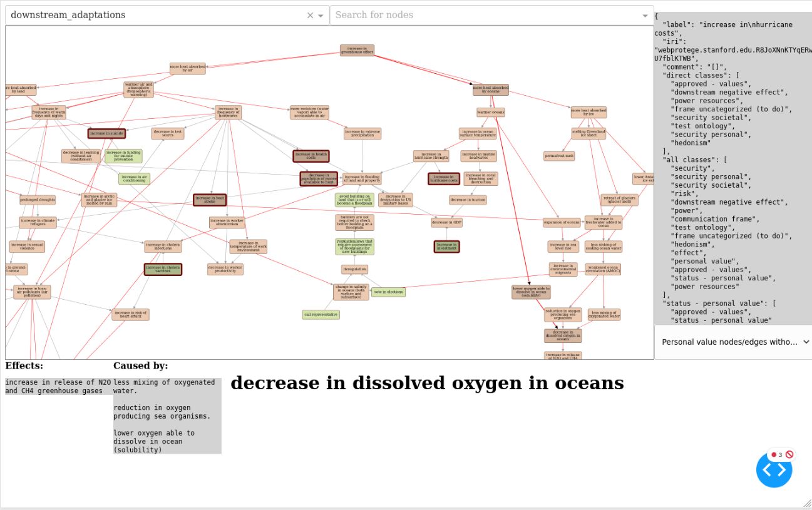Viewport: 812px width, 510px height.
Task: Select the 'increase in health costs' node
Action: [311, 156]
